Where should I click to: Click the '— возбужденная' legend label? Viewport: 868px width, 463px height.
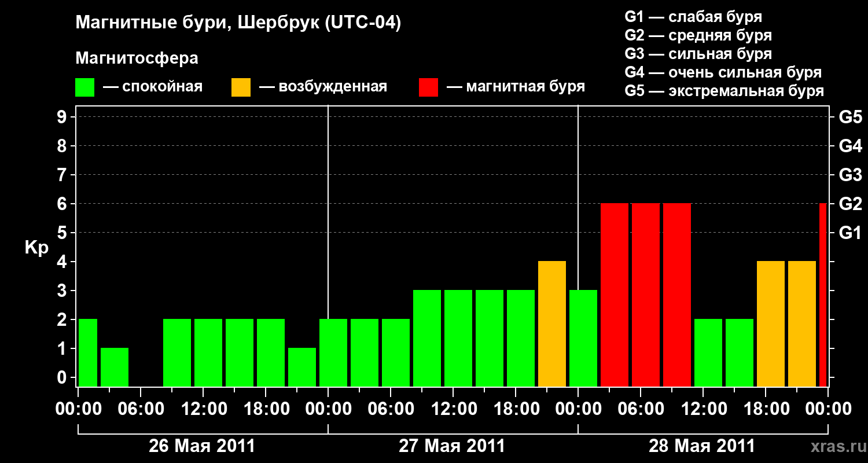[x=323, y=87]
